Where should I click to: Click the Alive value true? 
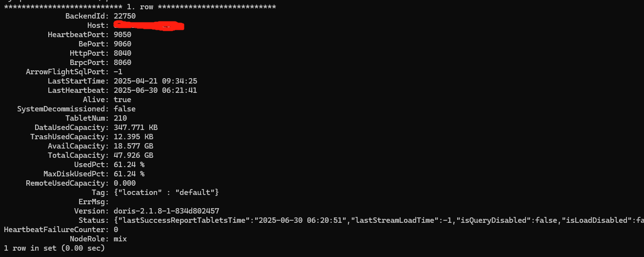tap(122, 100)
